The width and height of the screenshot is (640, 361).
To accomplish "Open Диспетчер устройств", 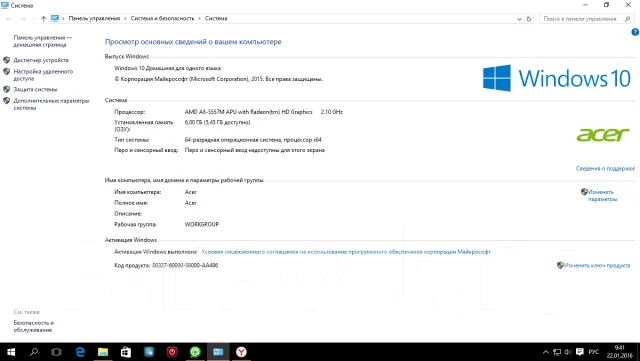I will click(x=41, y=60).
